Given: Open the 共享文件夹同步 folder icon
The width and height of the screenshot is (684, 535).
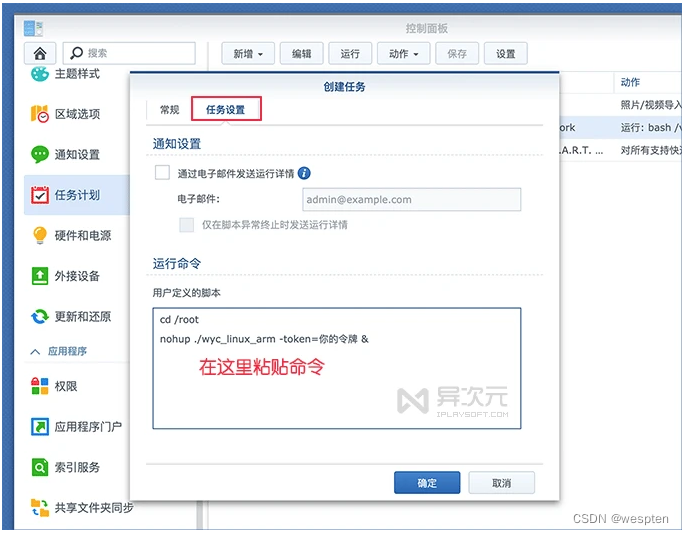Looking at the screenshot, I should pos(40,508).
